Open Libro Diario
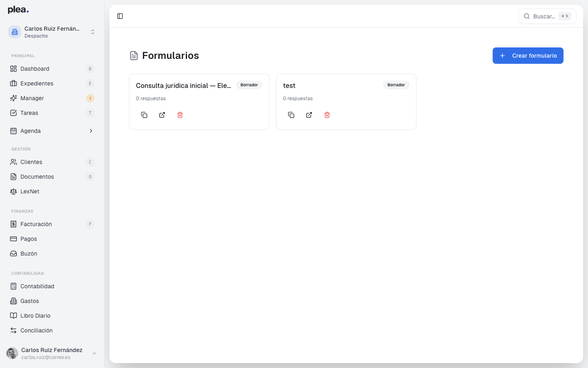This screenshot has width=588, height=368. (52, 316)
